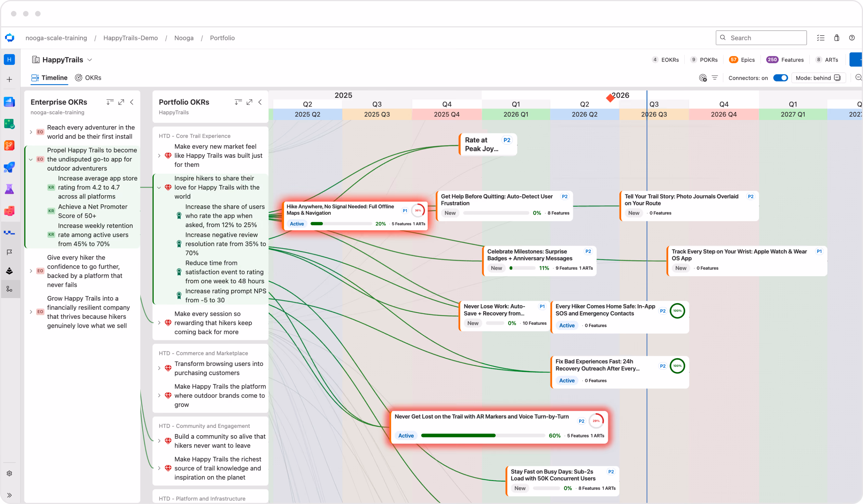Screen dimensions: 863x504
Task: Click the Search input field
Action: tap(761, 38)
